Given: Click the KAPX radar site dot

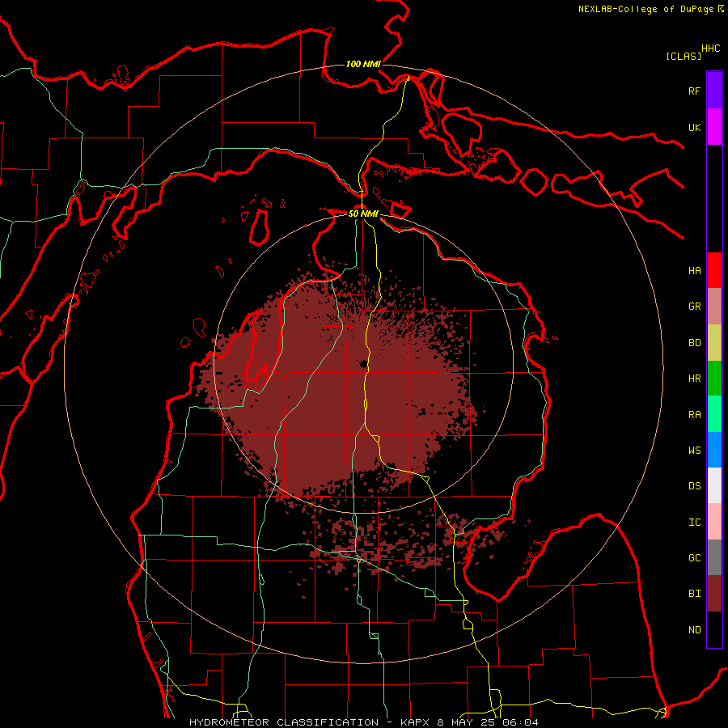Looking at the screenshot, I should (x=363, y=363).
